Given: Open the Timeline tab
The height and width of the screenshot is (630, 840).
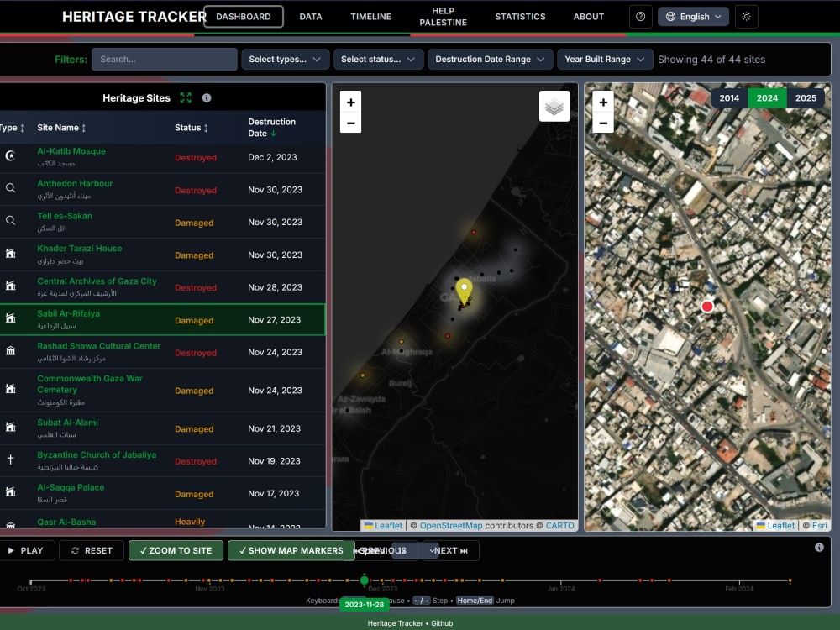Looking at the screenshot, I should 370,17.
